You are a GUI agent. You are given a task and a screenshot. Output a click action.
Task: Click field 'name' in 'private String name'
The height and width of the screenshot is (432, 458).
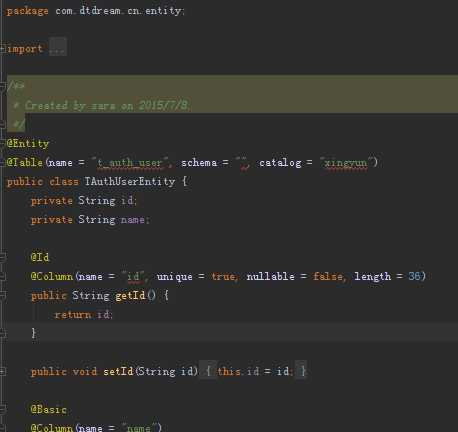coord(133,220)
